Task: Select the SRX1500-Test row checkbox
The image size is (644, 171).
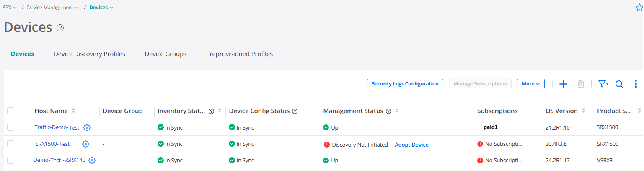Action: (11, 144)
